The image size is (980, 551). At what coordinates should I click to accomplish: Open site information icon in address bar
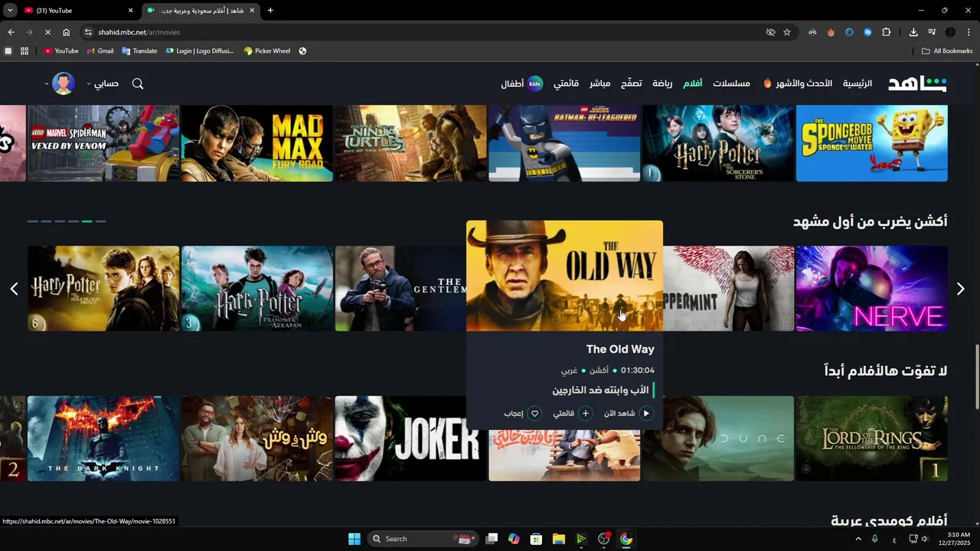pos(88,32)
